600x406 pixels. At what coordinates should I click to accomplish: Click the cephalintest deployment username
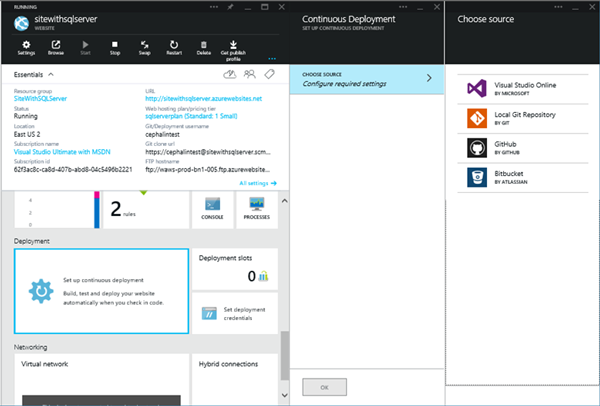pyautogui.click(x=162, y=134)
